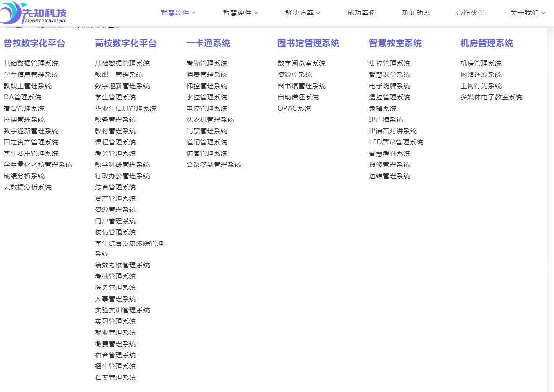Open 教学科研管理系统 link
554x392 pixels.
pos(122,165)
